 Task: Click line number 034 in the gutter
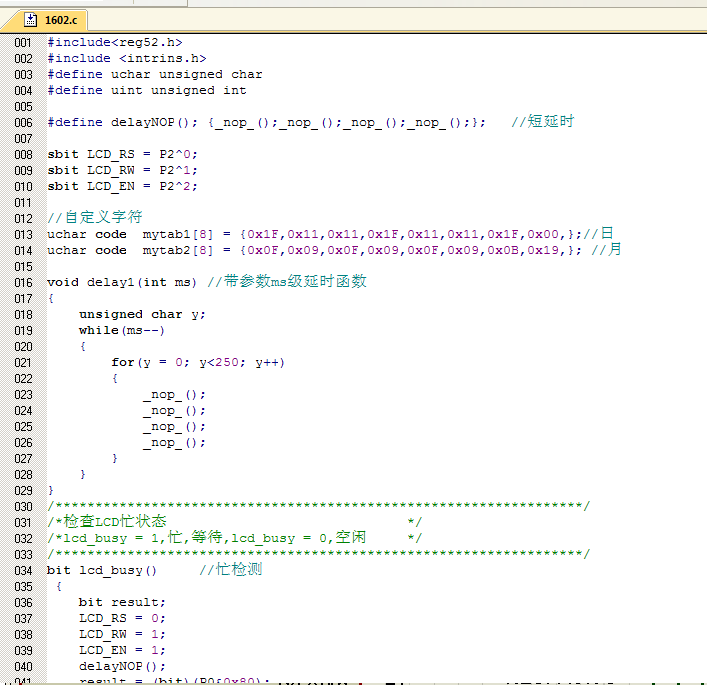pyautogui.click(x=23, y=570)
